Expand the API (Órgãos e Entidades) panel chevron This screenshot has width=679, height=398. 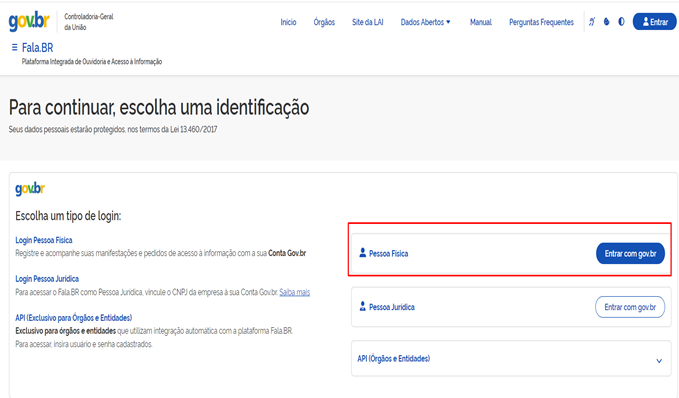659,360
